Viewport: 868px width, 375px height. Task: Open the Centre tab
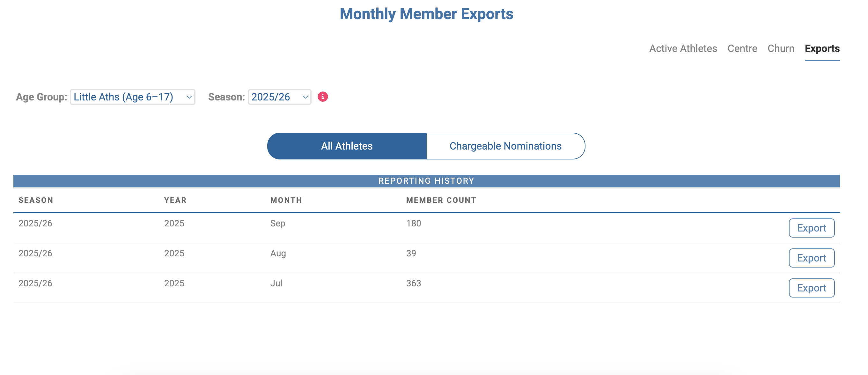click(x=742, y=48)
